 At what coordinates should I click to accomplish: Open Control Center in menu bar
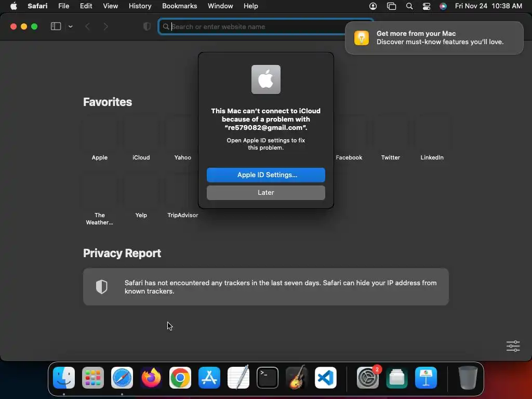tap(427, 6)
